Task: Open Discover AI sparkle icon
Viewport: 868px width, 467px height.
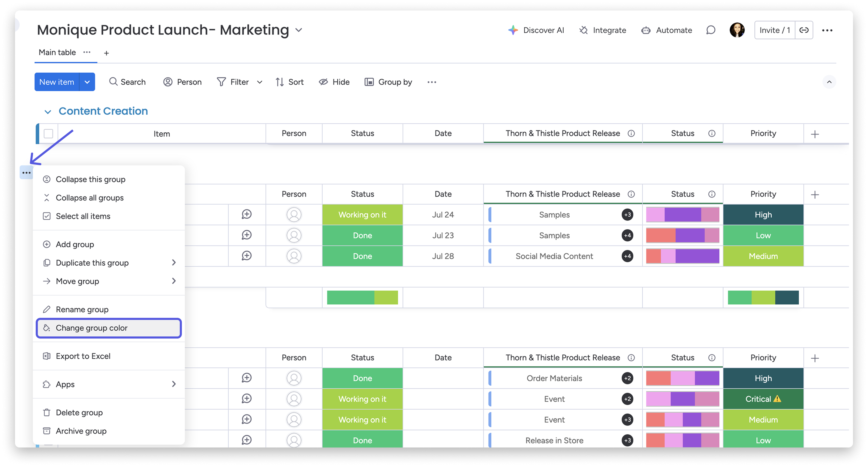Action: point(513,30)
